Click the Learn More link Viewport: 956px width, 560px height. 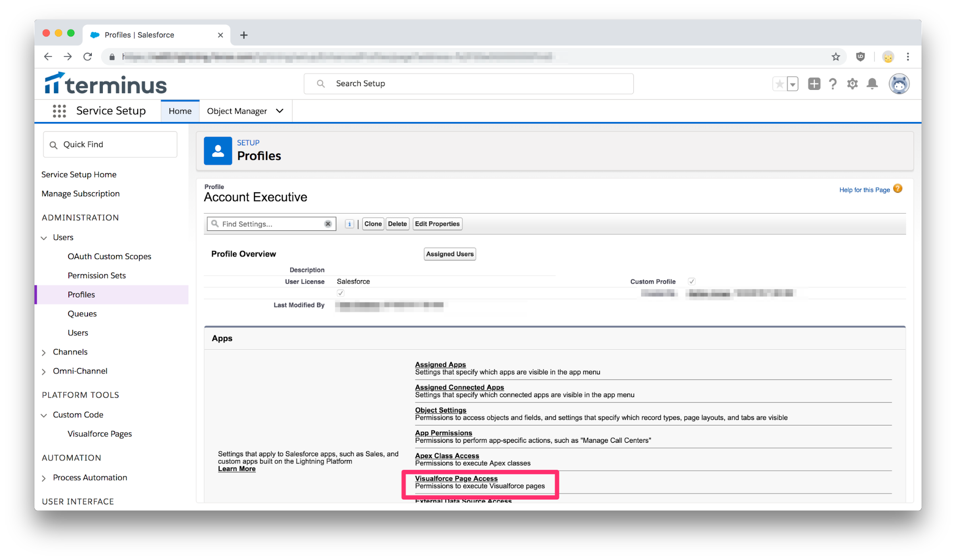pyautogui.click(x=237, y=469)
